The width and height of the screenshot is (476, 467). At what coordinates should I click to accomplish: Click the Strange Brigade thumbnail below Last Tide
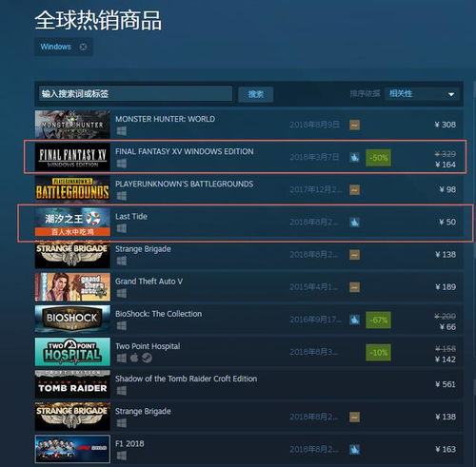pos(72,255)
